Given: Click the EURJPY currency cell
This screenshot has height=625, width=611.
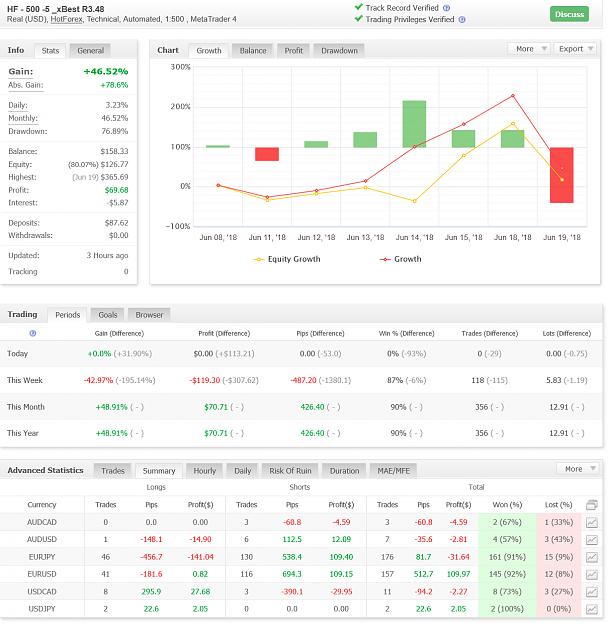Looking at the screenshot, I should pyautogui.click(x=42, y=557).
